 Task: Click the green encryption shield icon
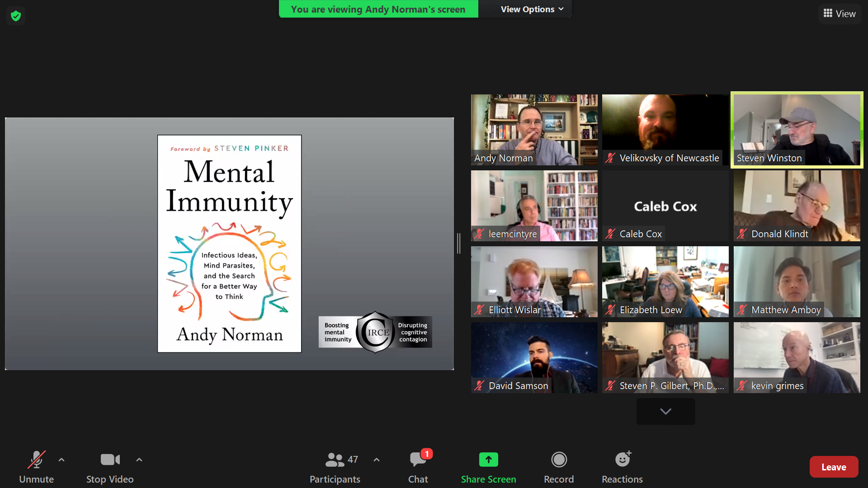(x=16, y=16)
